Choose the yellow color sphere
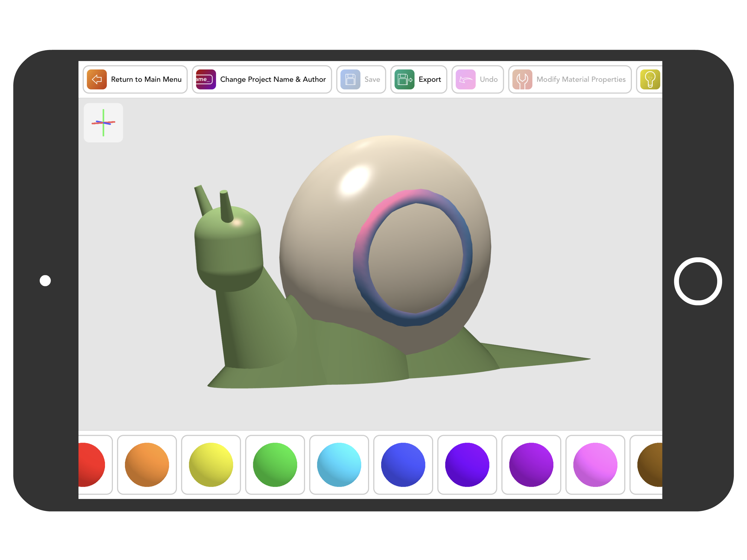This screenshot has height=560, width=747. [211, 465]
